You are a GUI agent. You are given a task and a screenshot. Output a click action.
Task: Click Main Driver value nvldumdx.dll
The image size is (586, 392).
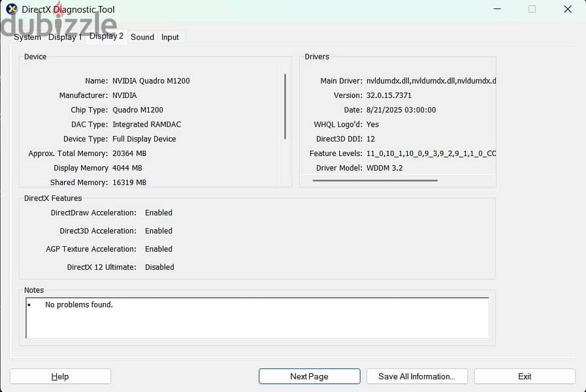pos(431,81)
